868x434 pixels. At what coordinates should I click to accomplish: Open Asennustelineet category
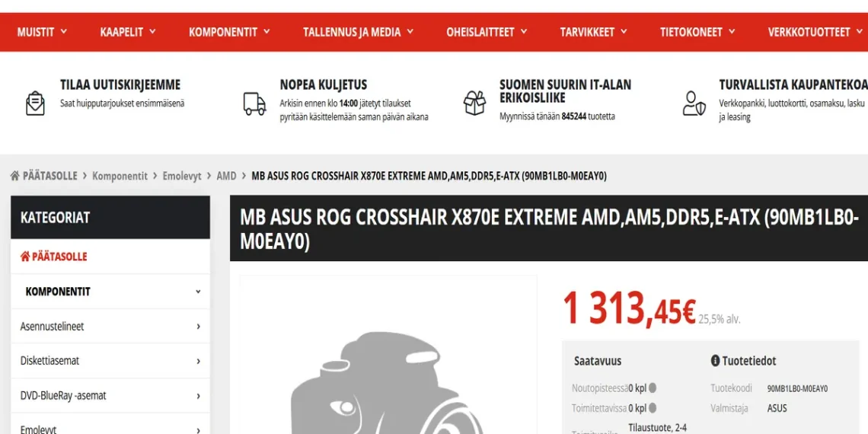[x=52, y=326]
